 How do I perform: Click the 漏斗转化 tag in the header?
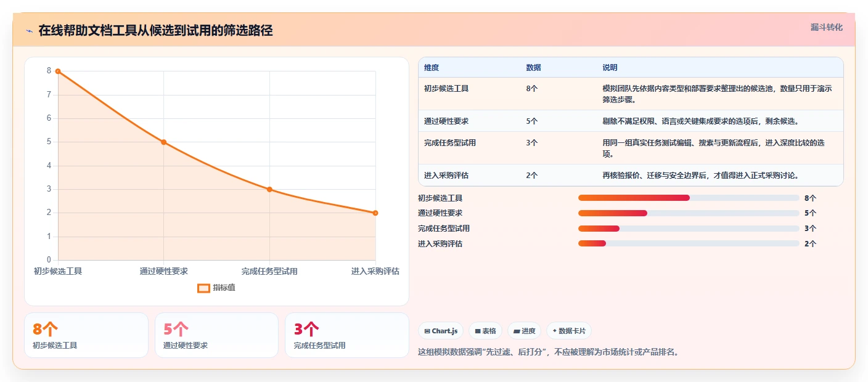[x=826, y=28]
